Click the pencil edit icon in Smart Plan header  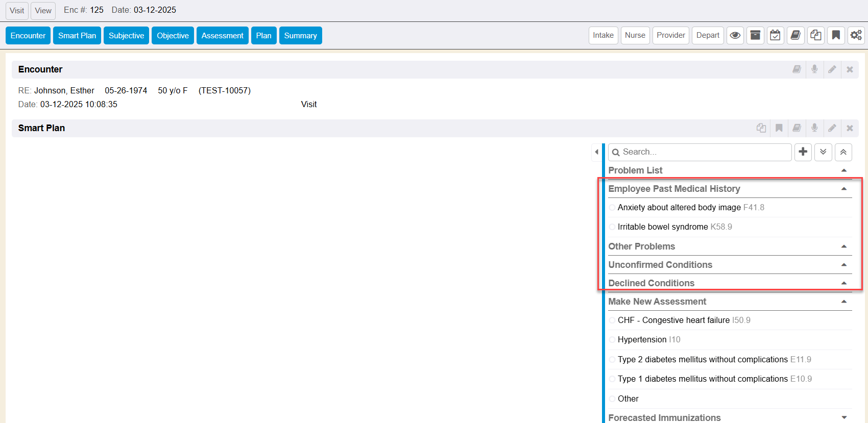tap(832, 128)
